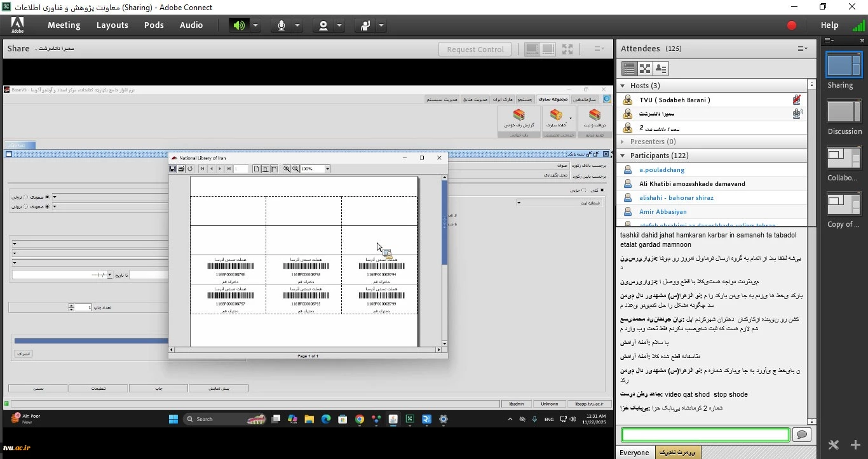The width and height of the screenshot is (868, 459).
Task: Click the raise hand status icon
Action: [x=365, y=25]
